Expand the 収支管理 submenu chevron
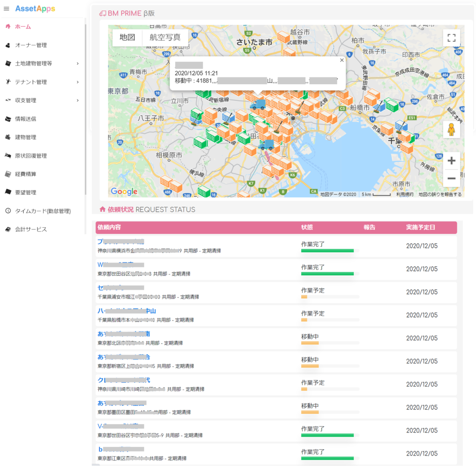Image resolution: width=476 pixels, height=471 pixels. coord(78,100)
